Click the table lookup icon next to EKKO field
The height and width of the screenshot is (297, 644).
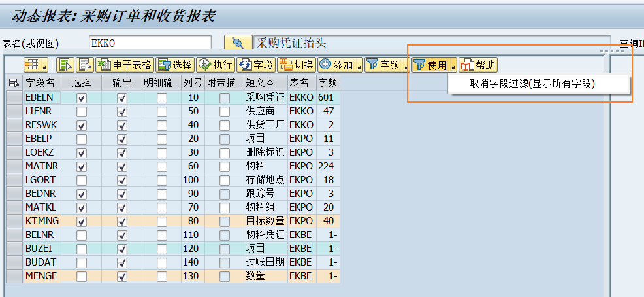[x=238, y=43]
